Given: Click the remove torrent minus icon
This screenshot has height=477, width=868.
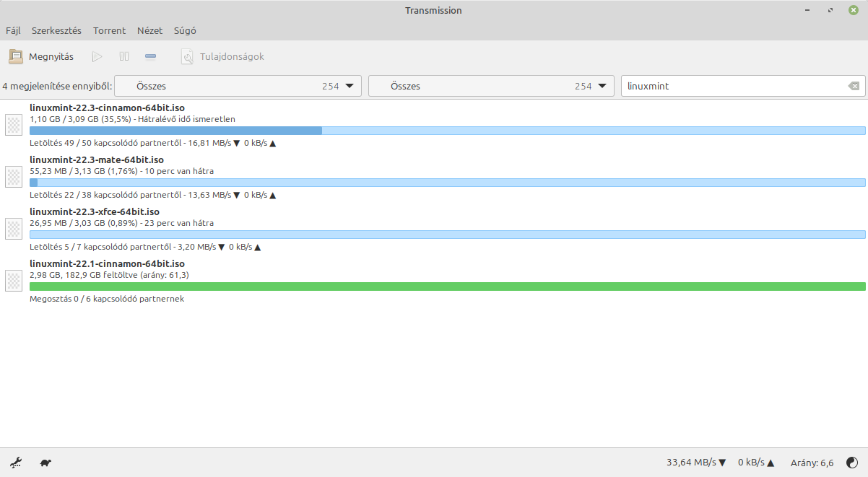Looking at the screenshot, I should pyautogui.click(x=150, y=56).
